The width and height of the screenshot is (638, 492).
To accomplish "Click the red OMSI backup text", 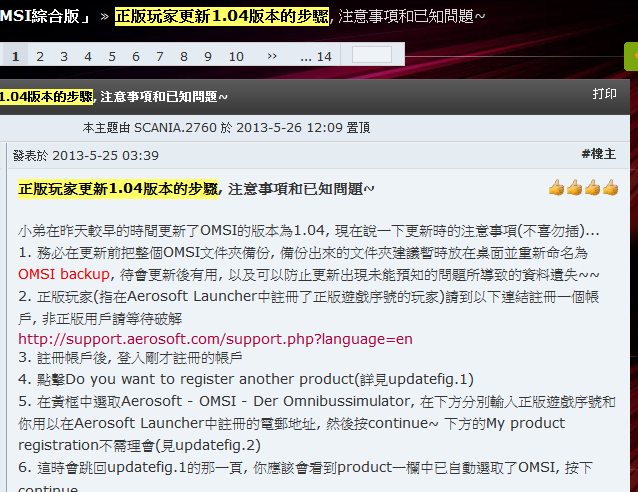I will tap(64, 274).
